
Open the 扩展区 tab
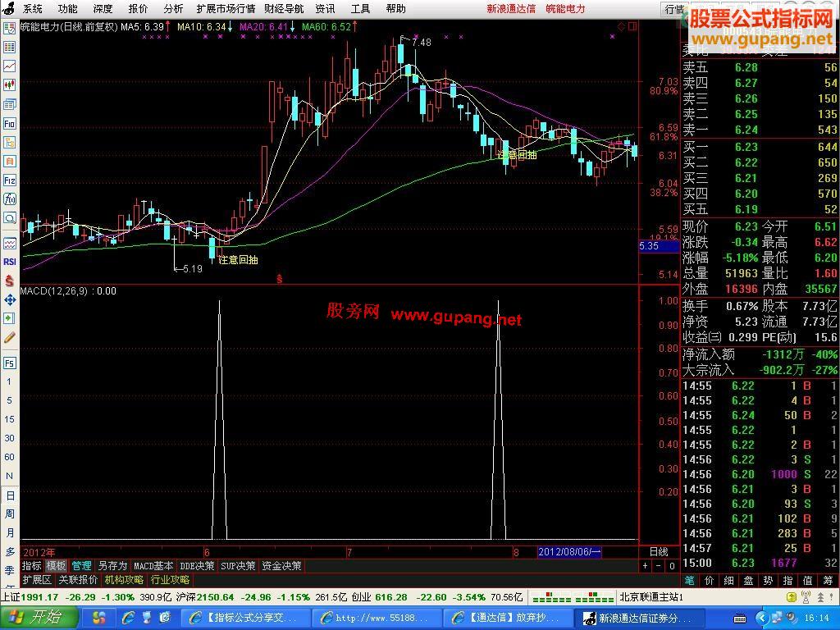click(x=37, y=580)
